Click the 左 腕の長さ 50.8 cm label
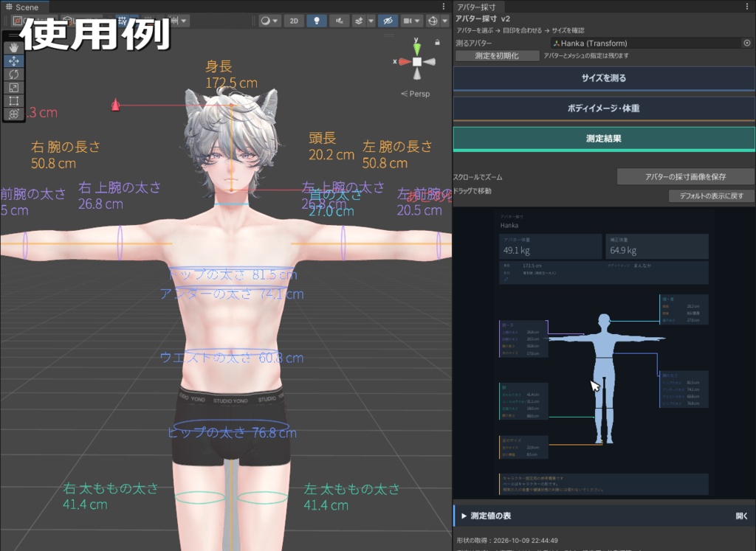This screenshot has width=756, height=551. 397,155
